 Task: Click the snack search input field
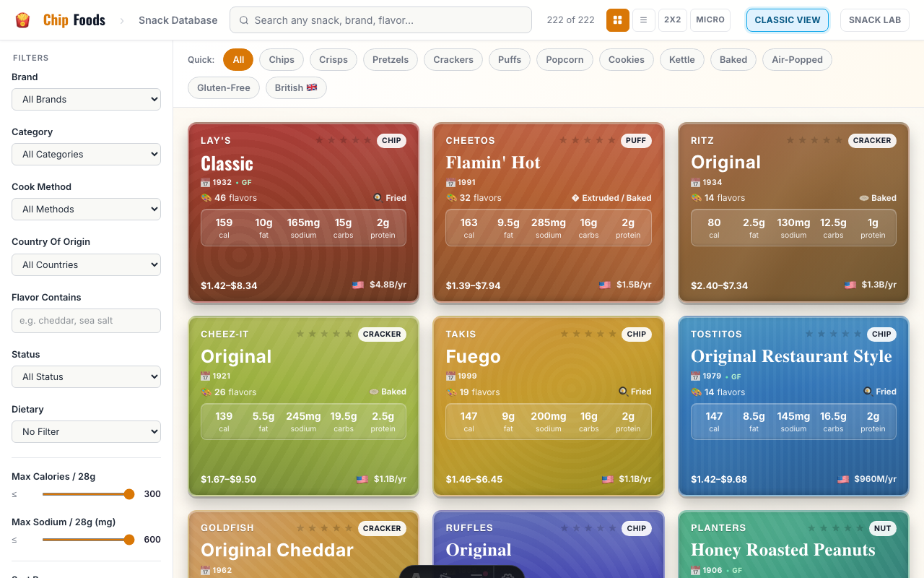pos(380,20)
